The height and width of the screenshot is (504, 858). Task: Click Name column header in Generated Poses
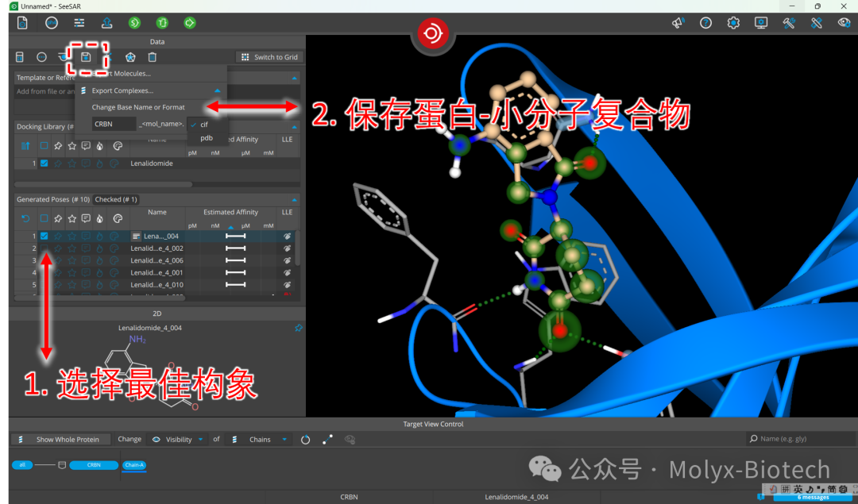click(x=157, y=212)
